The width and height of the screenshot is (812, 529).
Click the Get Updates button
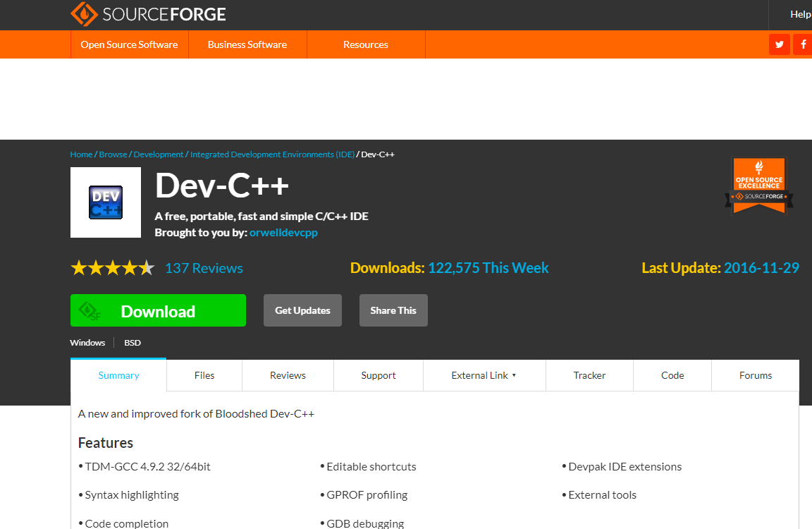[x=302, y=310]
